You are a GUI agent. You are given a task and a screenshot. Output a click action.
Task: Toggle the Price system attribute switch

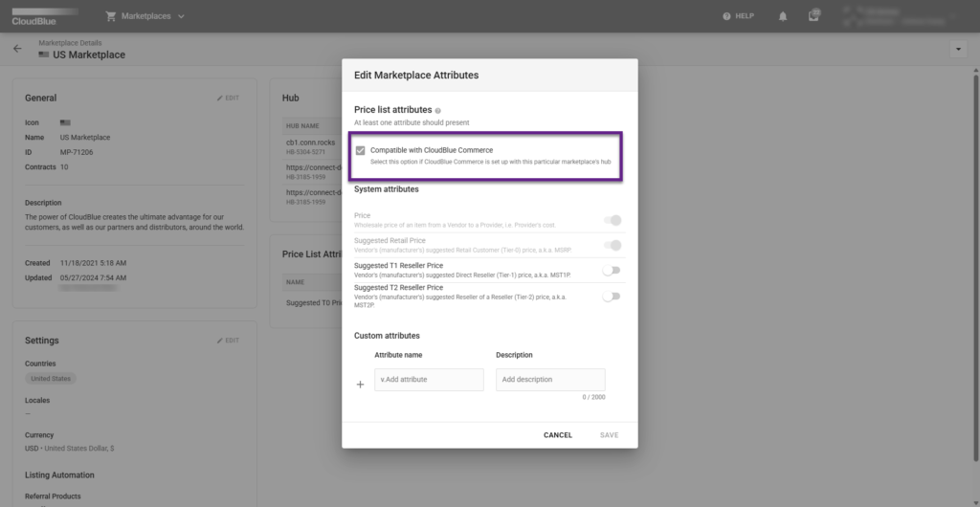(x=612, y=220)
